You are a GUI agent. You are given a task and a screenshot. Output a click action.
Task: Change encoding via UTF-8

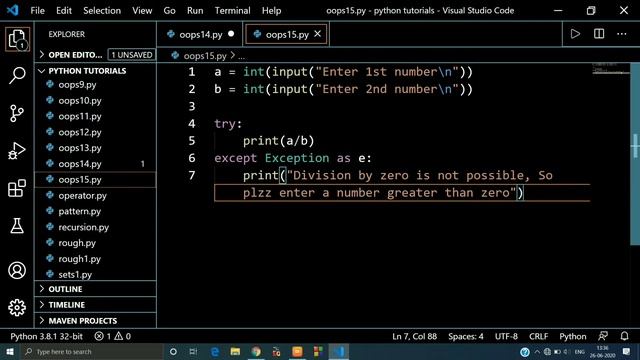(506, 336)
